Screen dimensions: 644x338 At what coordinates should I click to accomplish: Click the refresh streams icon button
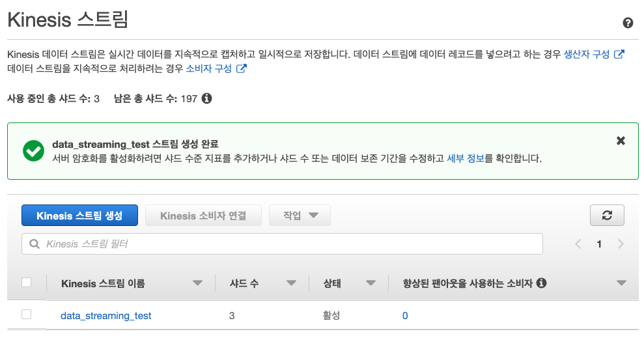[607, 215]
